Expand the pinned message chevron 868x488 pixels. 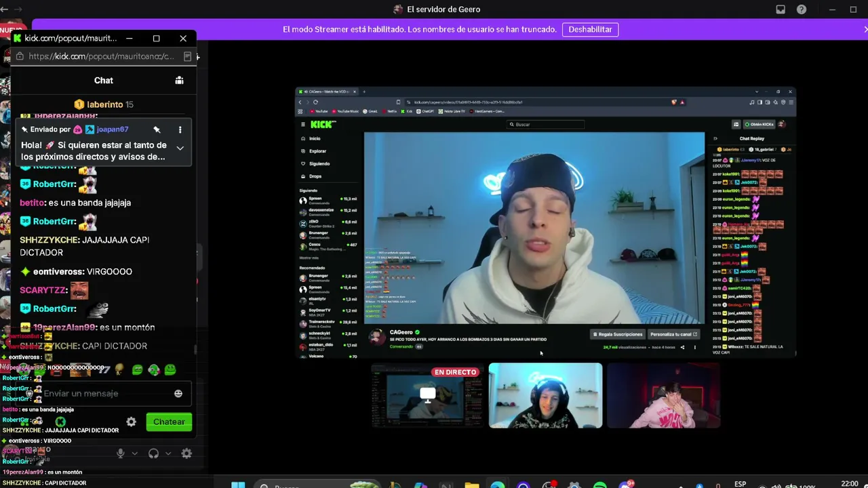[x=180, y=148]
